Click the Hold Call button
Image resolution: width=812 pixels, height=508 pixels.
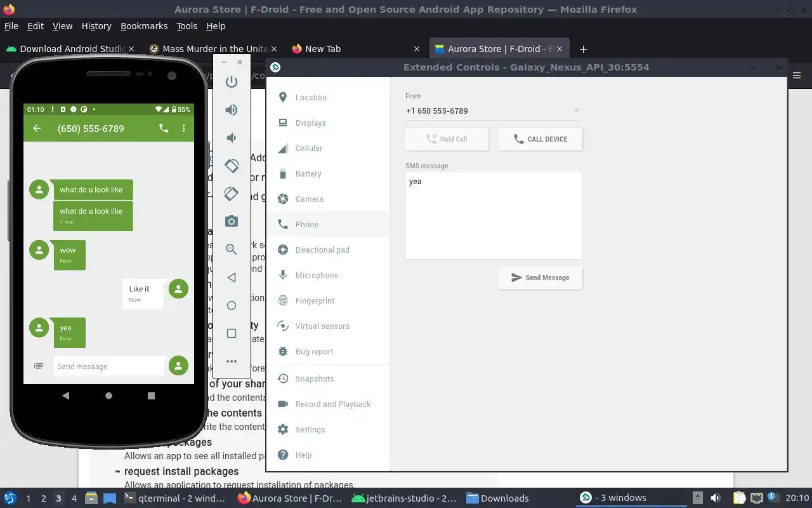click(447, 139)
